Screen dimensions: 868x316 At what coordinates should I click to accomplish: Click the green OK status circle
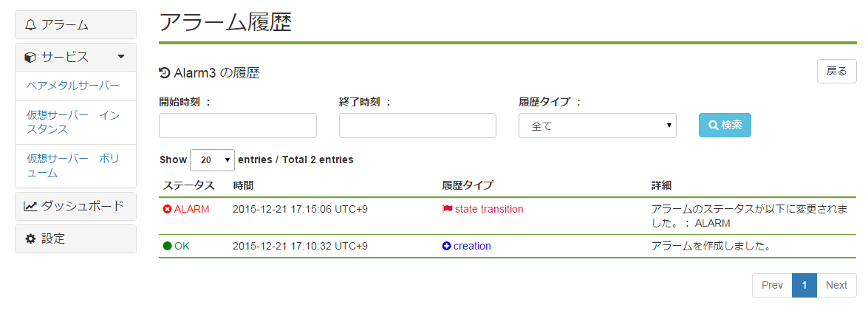pos(167,247)
